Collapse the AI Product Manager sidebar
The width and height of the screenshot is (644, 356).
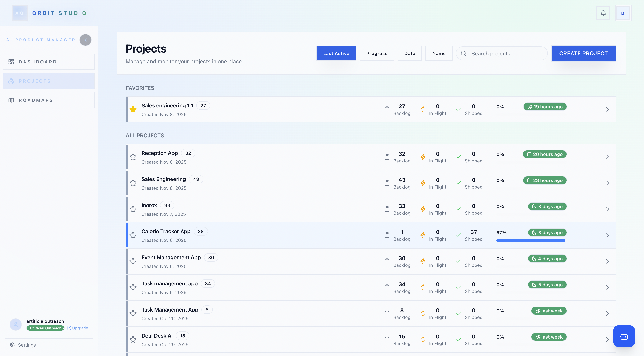tap(85, 40)
